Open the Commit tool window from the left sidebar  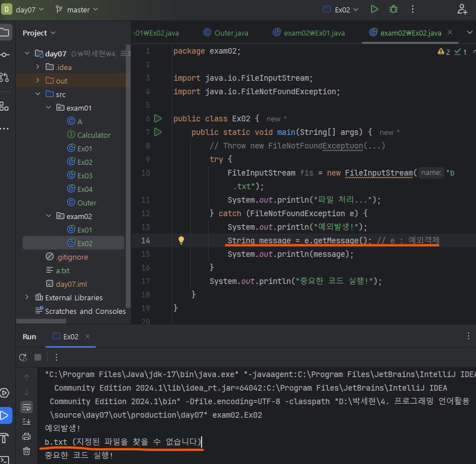click(x=5, y=54)
